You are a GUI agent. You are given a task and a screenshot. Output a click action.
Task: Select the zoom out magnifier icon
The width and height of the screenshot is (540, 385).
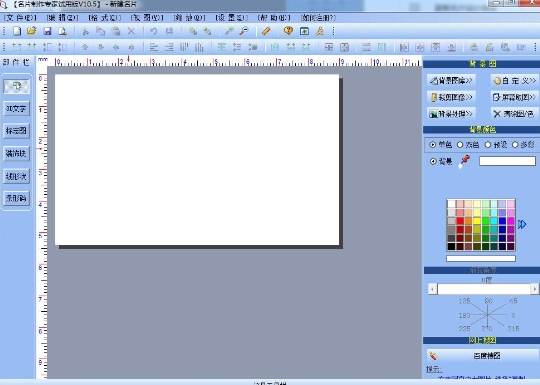244,31
